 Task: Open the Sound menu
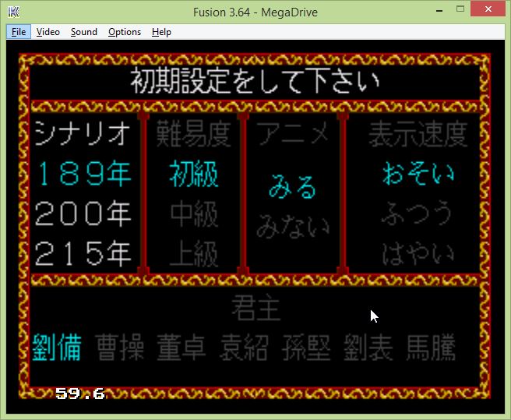tap(84, 32)
